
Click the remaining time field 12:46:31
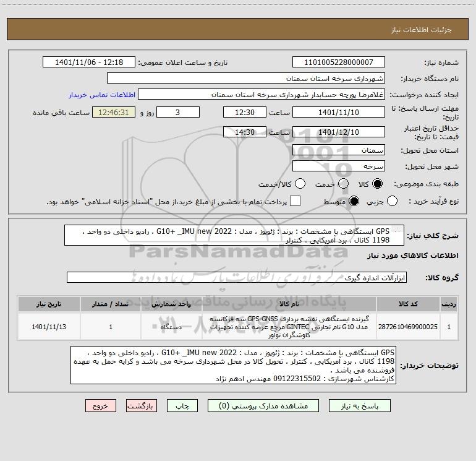(114, 112)
